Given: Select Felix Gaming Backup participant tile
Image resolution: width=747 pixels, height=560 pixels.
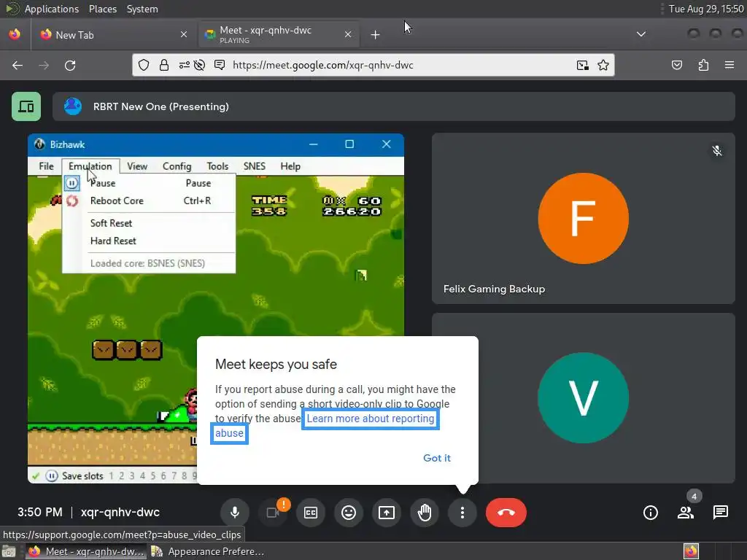Looking at the screenshot, I should tap(583, 219).
